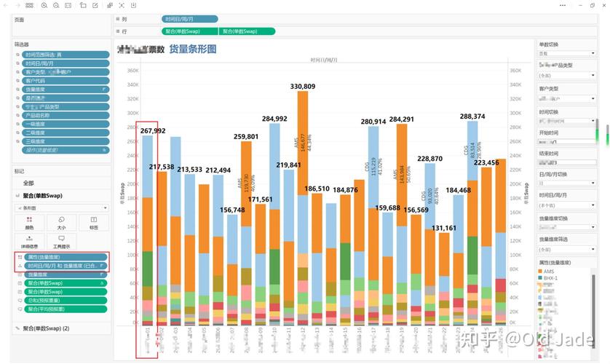Click the 列 columns shelf icon
610x364 pixels.
pos(117,19)
